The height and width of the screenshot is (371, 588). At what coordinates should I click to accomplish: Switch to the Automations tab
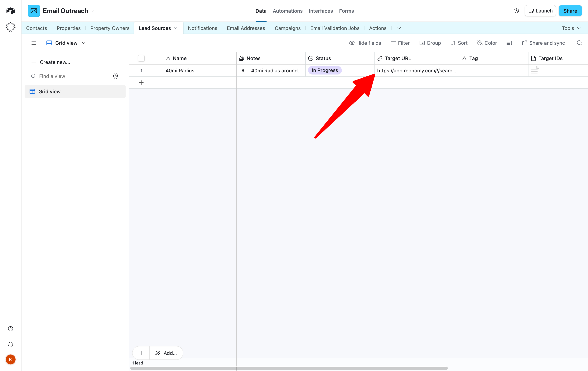click(287, 11)
